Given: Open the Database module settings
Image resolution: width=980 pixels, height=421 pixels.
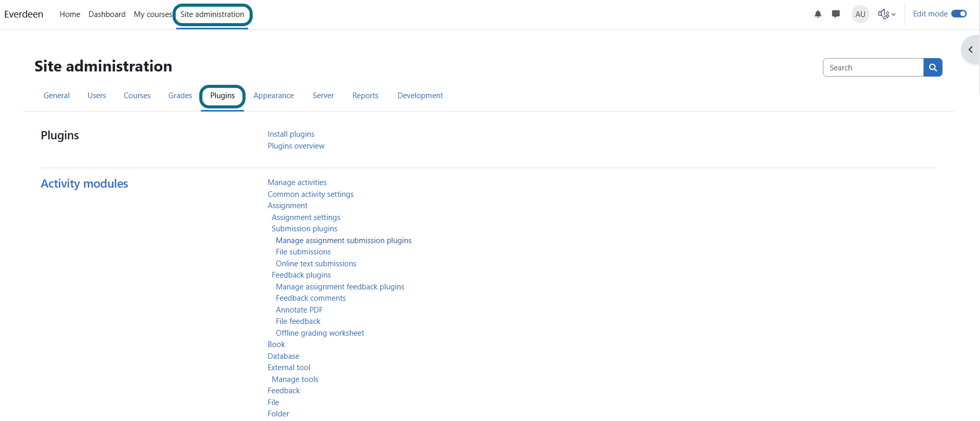Looking at the screenshot, I should 284,356.
